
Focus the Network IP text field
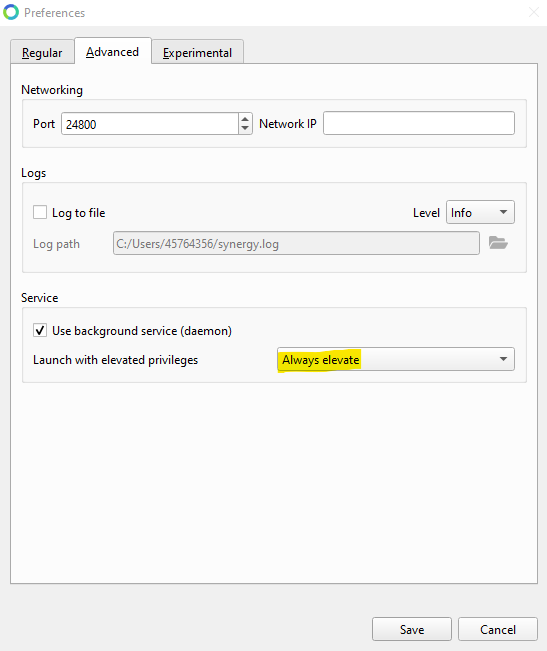click(419, 123)
